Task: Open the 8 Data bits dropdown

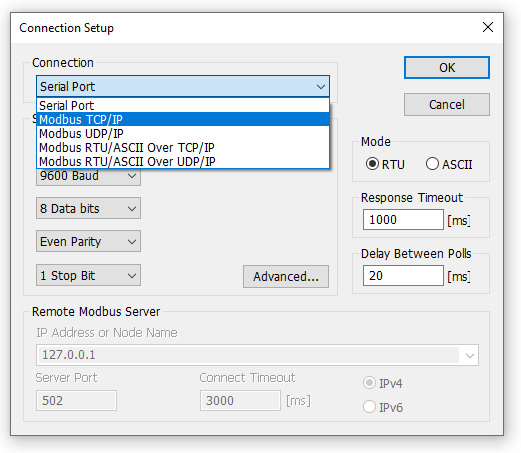Action: 88,208
